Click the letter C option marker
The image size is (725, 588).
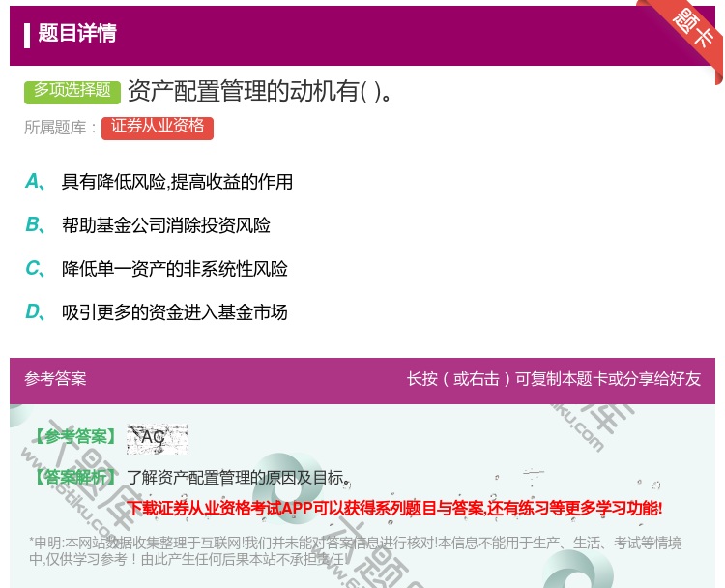point(33,268)
